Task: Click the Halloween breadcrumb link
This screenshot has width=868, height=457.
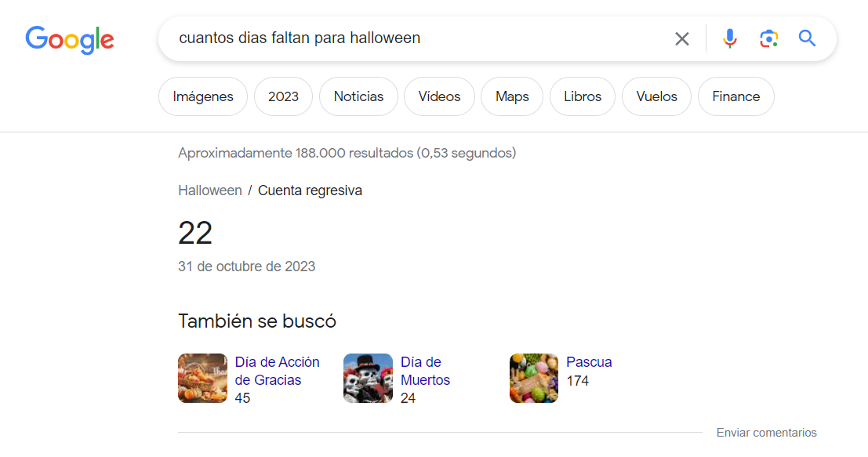Action: 209,190
